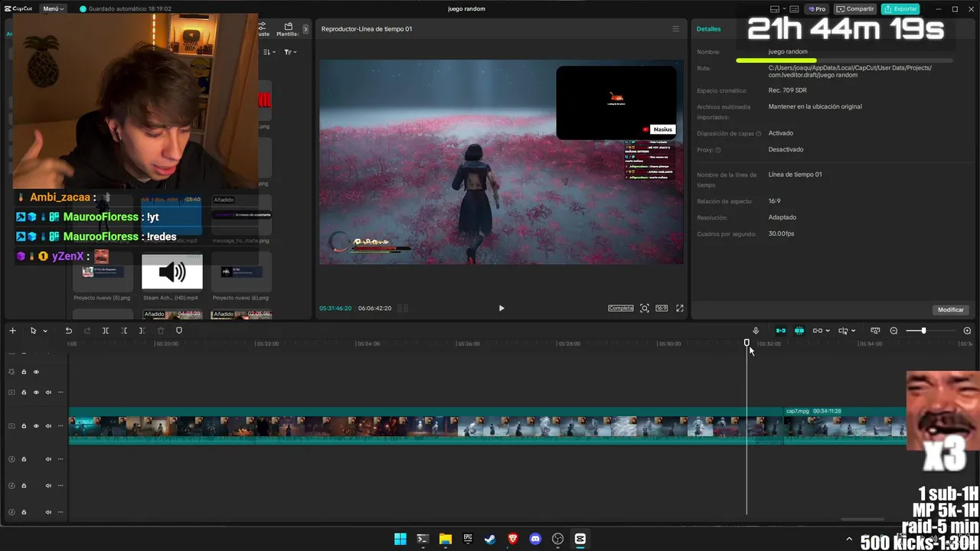Enter fullscreen preview in the player

tap(679, 308)
